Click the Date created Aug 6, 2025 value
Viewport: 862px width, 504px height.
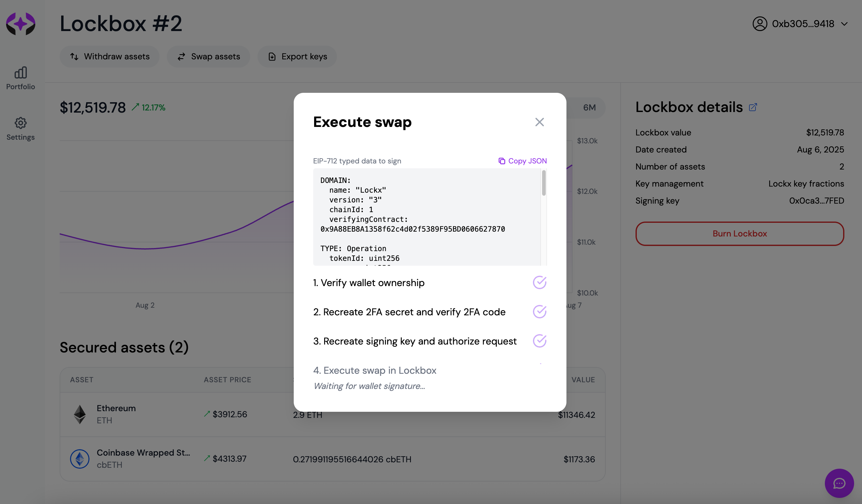820,149
